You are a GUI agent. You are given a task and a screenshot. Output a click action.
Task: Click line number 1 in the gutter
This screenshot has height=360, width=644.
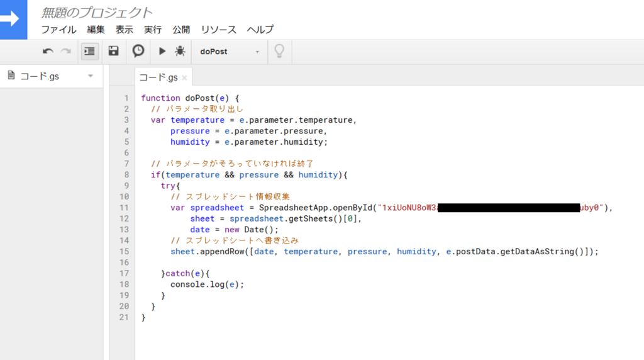(x=126, y=98)
